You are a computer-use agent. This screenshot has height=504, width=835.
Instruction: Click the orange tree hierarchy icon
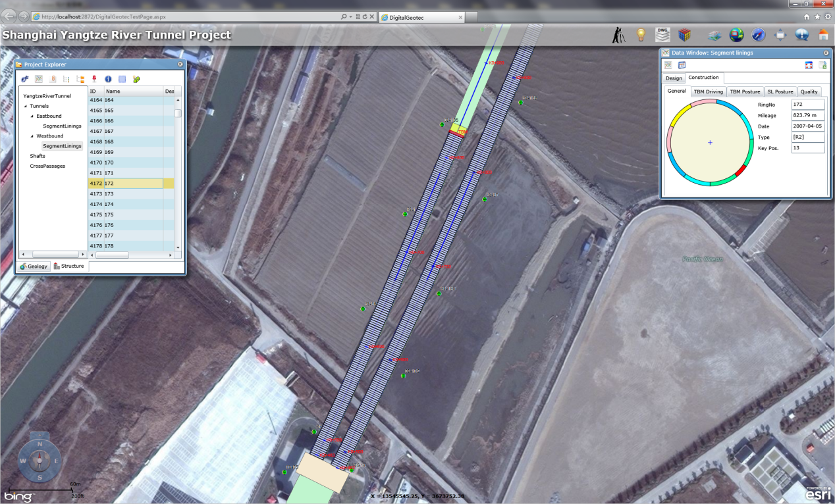pos(80,79)
